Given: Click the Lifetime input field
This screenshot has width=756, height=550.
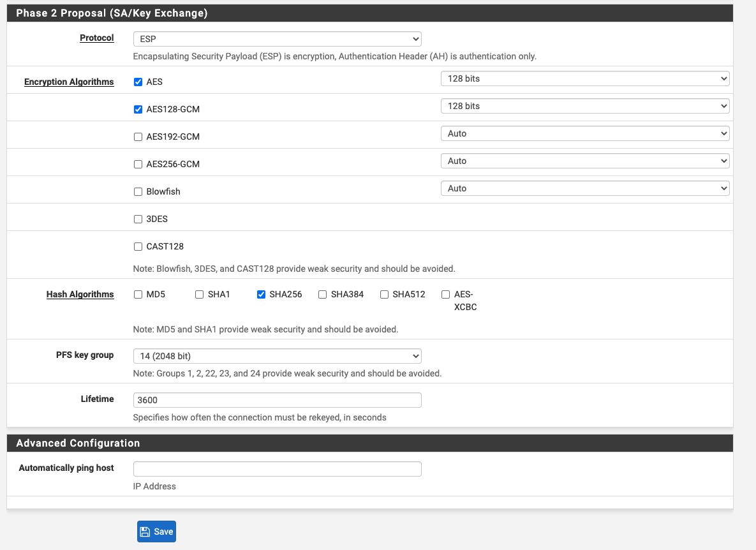Looking at the screenshot, I should point(278,400).
